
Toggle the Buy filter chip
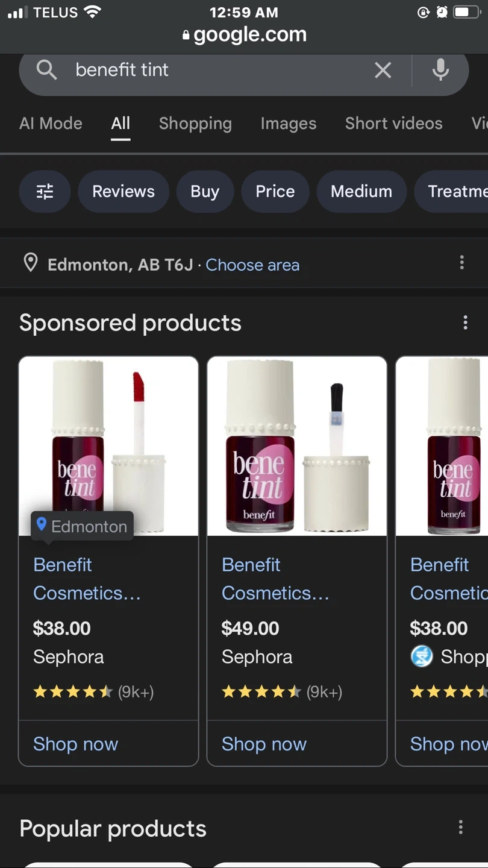pyautogui.click(x=205, y=192)
